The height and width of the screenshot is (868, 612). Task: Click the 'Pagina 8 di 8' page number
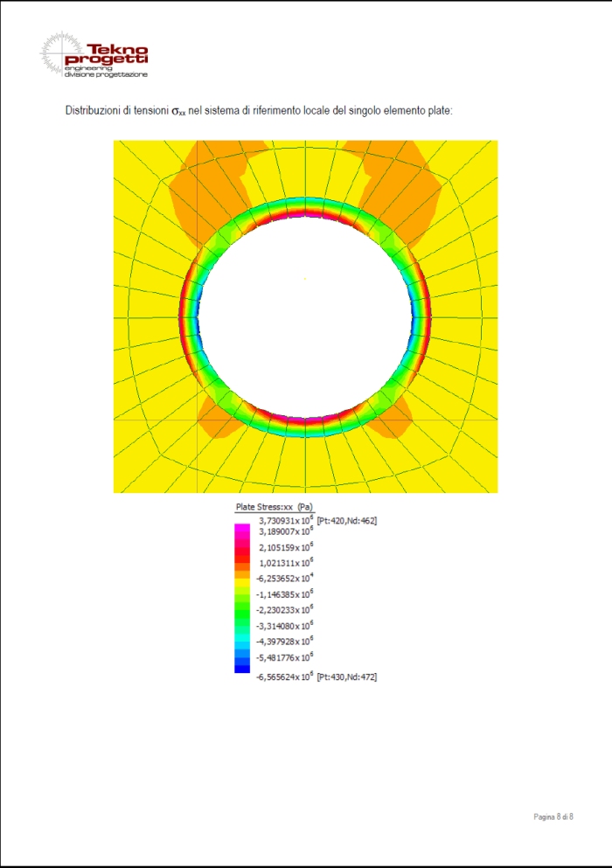pyautogui.click(x=553, y=816)
